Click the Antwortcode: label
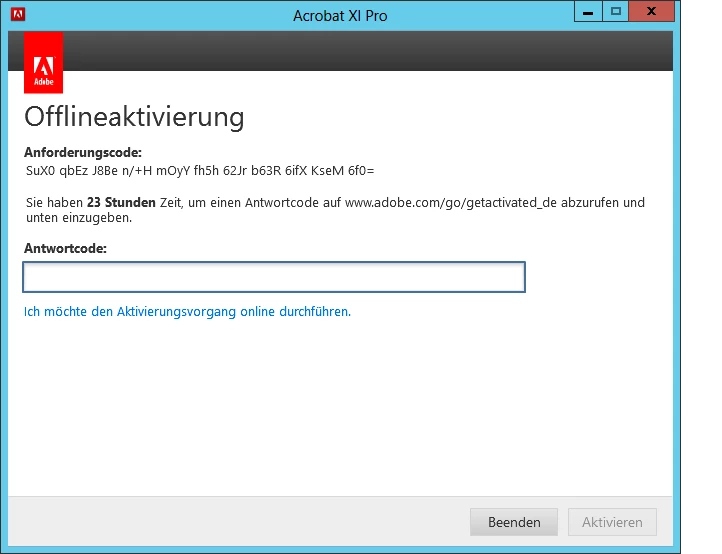Viewport: 722px width, 554px height. pyautogui.click(x=65, y=249)
